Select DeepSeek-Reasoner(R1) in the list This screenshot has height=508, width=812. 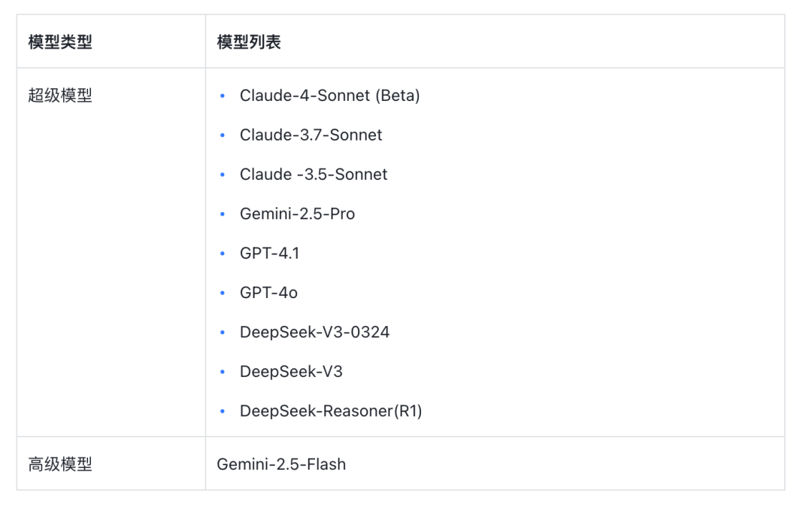tap(331, 412)
